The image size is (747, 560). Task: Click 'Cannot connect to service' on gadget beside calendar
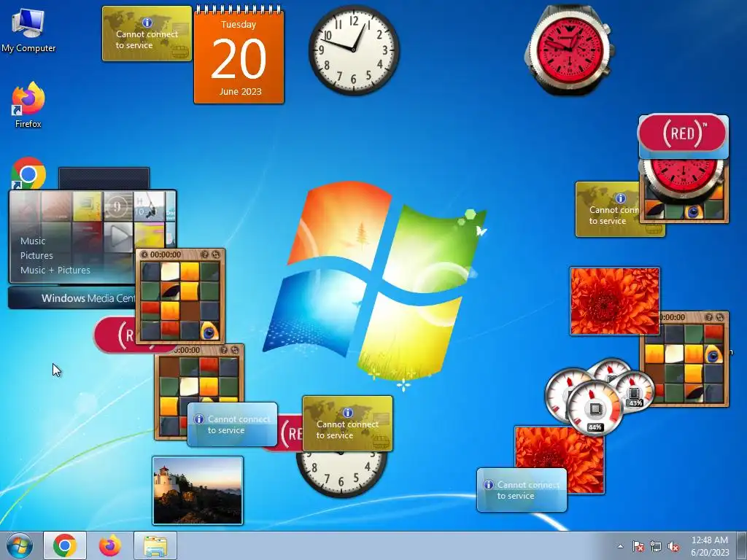[x=147, y=39]
